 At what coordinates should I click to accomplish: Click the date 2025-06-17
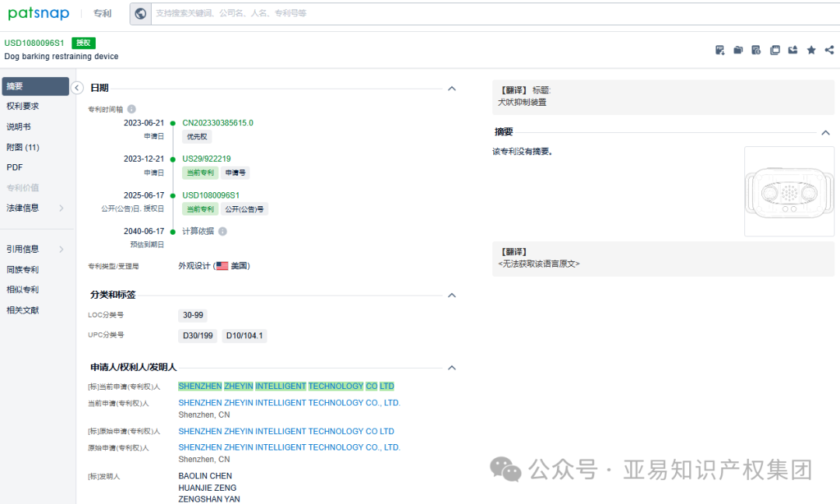coord(144,195)
